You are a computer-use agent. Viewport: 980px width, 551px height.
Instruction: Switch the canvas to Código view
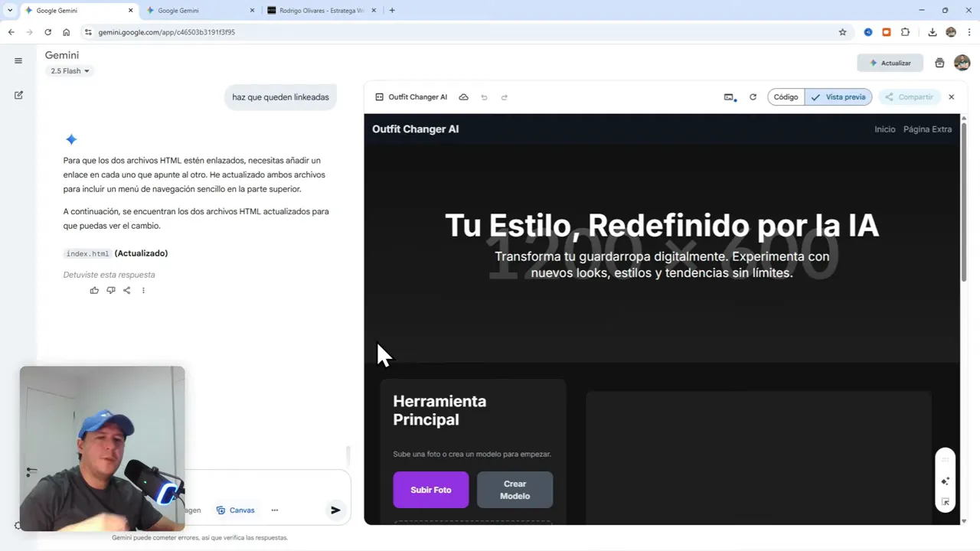pyautogui.click(x=786, y=97)
